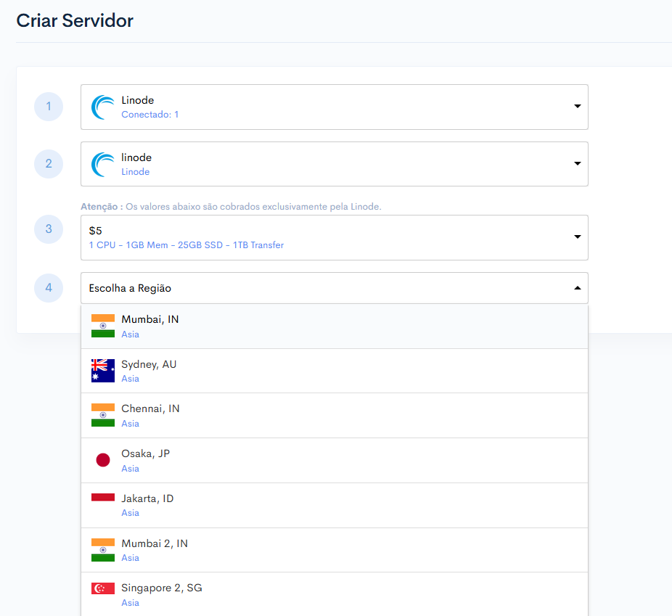
Task: Click the arrow on the provider selector
Action: click(577, 106)
